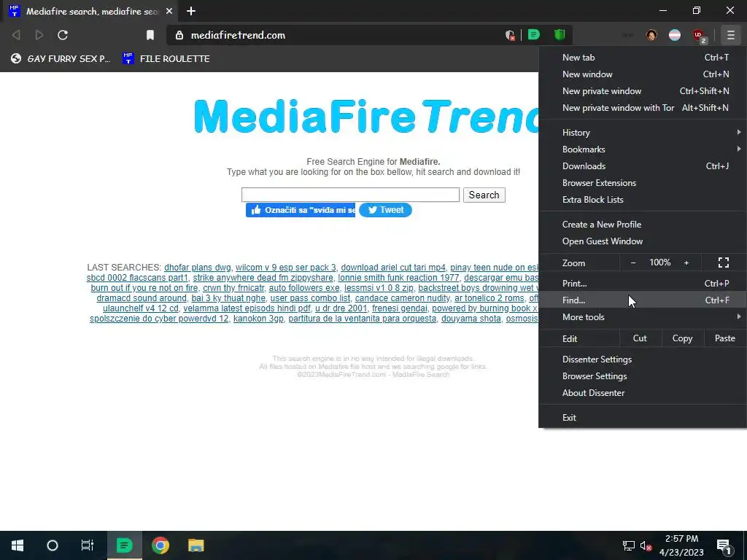747x560 pixels.
Task: Click the Tweet button
Action: (385, 210)
